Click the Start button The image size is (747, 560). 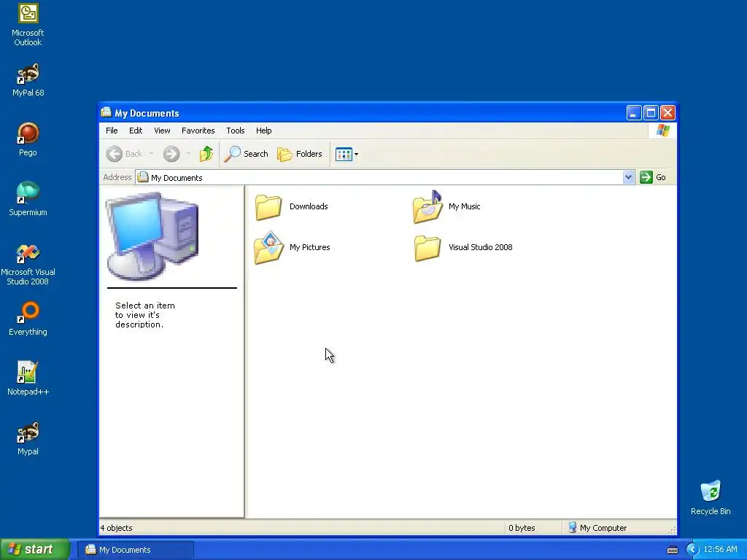pos(35,550)
